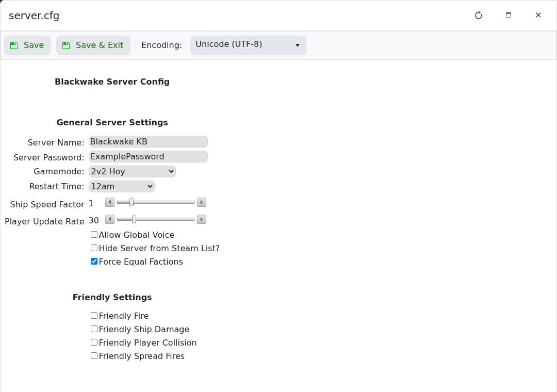557x392 pixels.
Task: Open the Encoding dropdown Unicode (UTF-8)
Action: pyautogui.click(x=248, y=45)
